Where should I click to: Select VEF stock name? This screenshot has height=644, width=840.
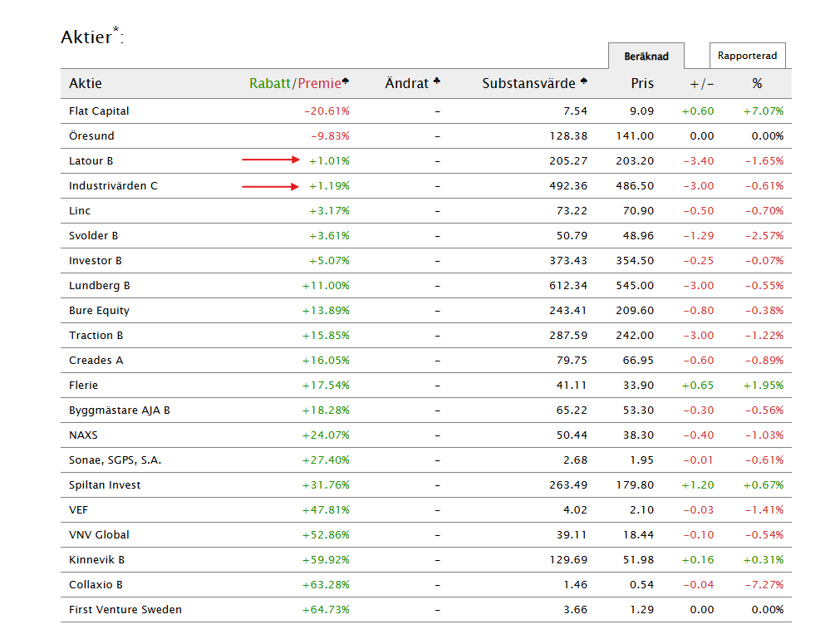click(78, 510)
